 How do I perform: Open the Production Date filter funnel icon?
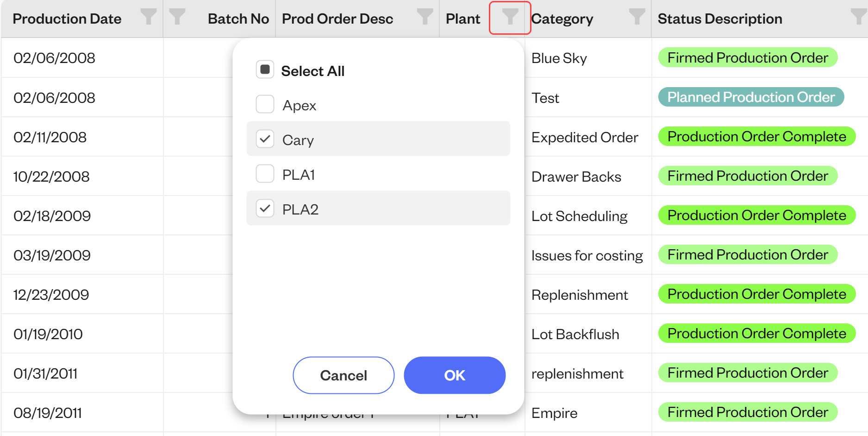[x=148, y=17]
